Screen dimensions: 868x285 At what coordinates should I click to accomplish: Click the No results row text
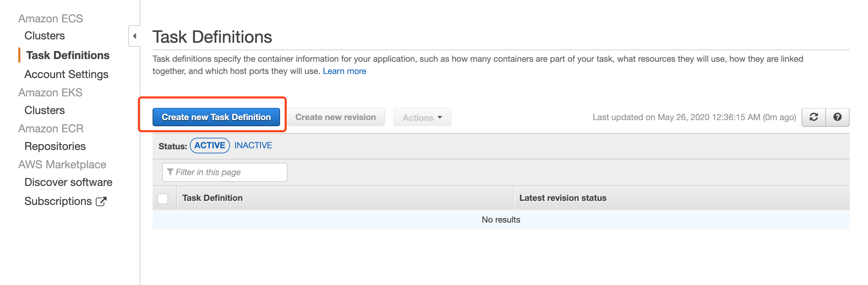(x=501, y=220)
